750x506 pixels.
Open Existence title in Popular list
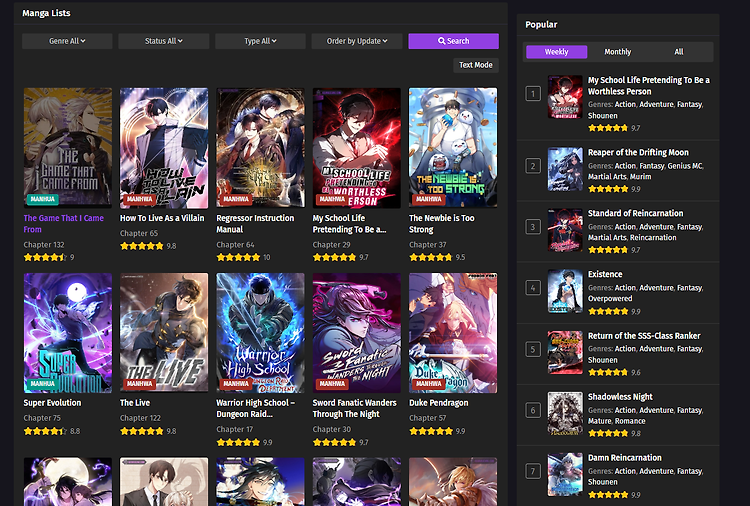605,275
